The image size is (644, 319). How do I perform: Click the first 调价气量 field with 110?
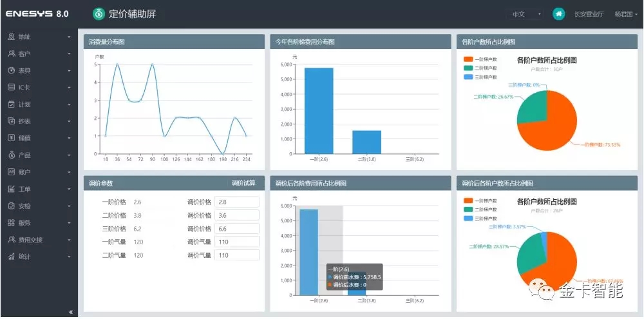coord(237,242)
